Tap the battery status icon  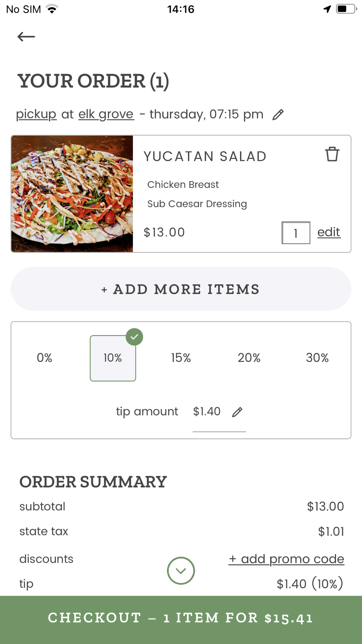pos(346,9)
